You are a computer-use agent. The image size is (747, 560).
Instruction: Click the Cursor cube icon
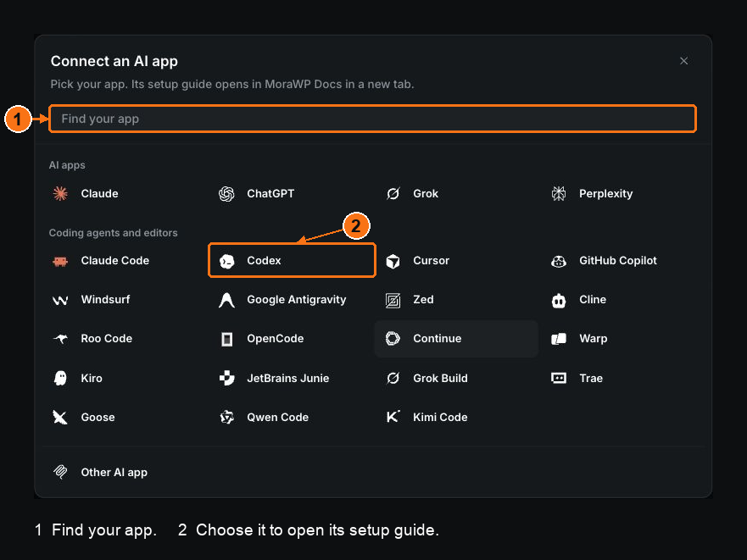(393, 261)
